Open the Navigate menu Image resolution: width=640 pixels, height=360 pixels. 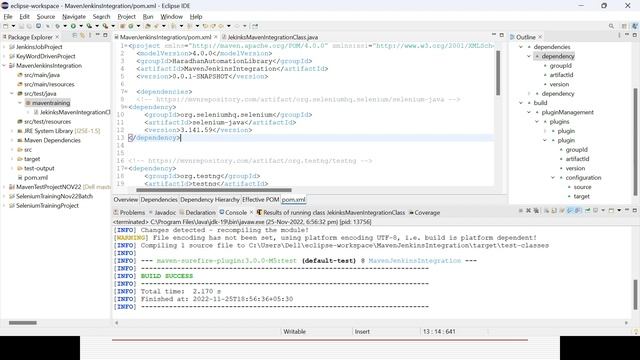click(x=74, y=17)
